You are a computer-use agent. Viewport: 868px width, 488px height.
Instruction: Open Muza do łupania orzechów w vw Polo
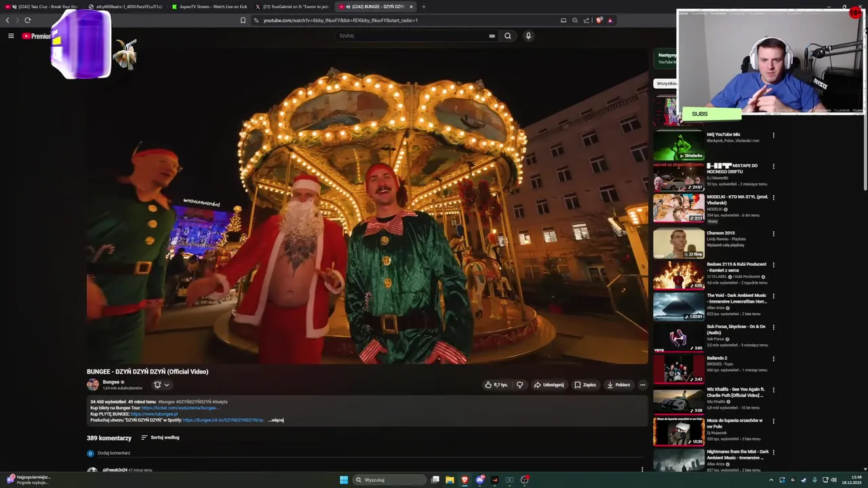click(x=734, y=424)
